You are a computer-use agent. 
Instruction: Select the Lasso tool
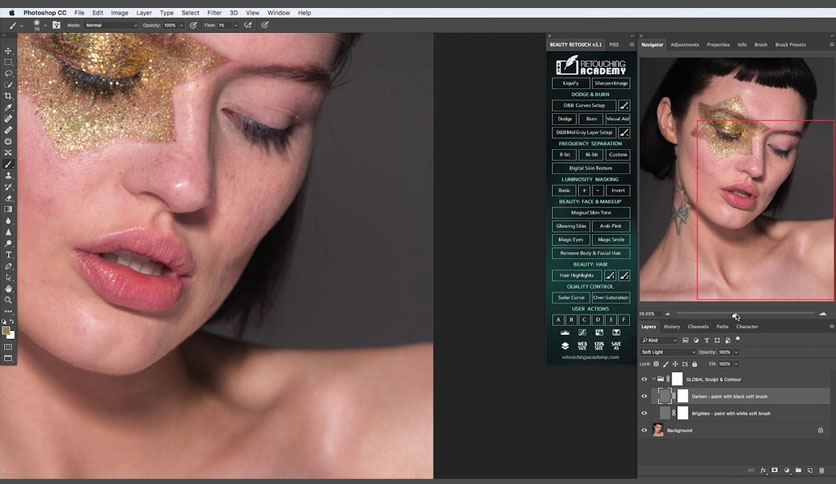8,73
